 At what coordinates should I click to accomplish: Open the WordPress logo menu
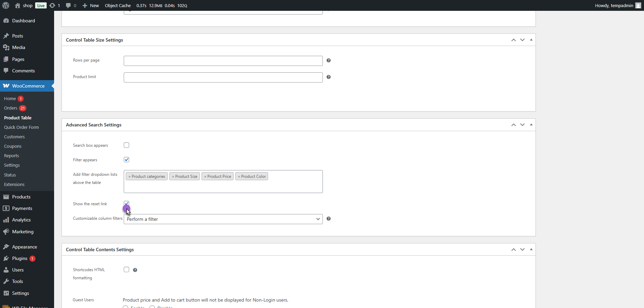(x=6, y=5)
